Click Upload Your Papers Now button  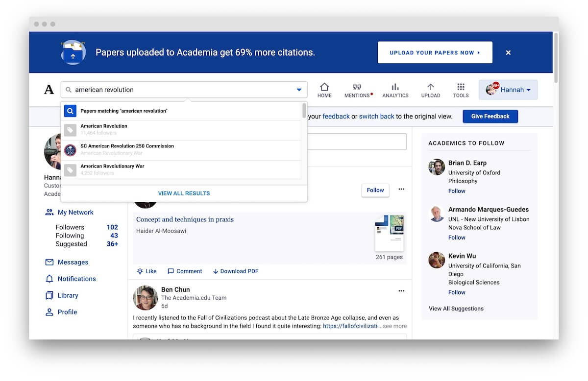pos(435,52)
